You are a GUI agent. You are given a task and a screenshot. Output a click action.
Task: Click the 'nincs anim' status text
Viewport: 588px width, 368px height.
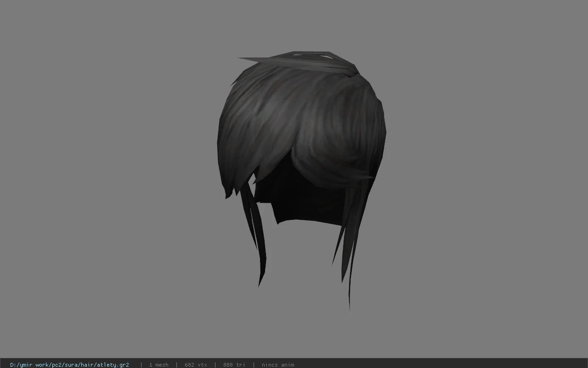[278, 365]
